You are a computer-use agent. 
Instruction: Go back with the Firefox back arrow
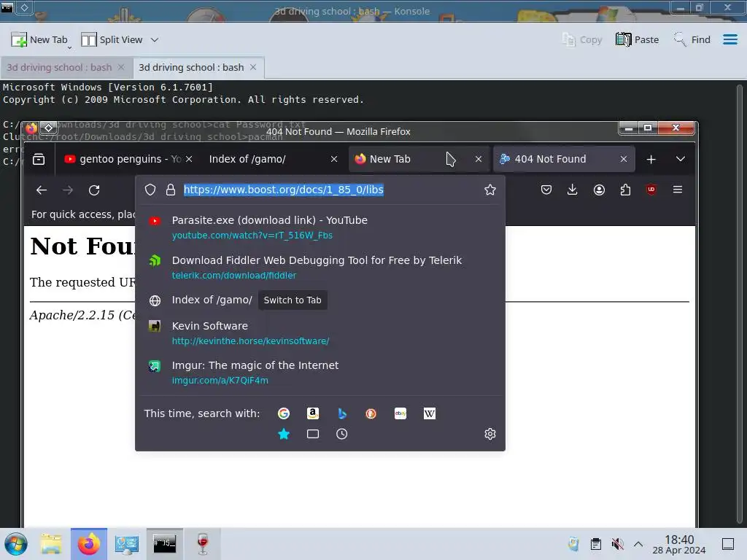pyautogui.click(x=42, y=190)
